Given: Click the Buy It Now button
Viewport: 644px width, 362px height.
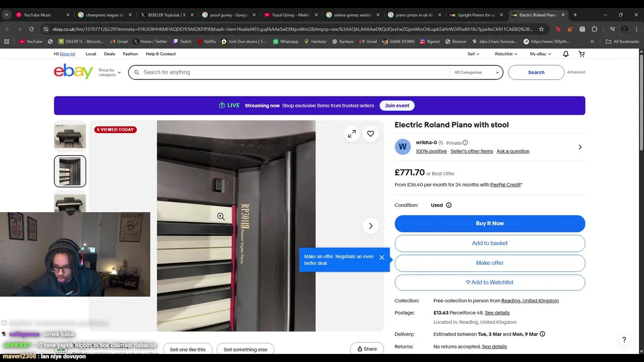Looking at the screenshot, I should (490, 223).
